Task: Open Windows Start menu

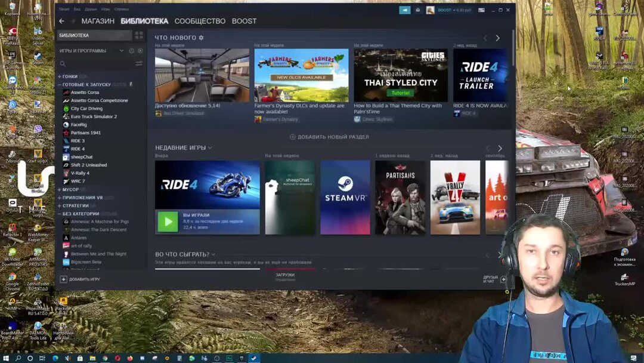Action: [6, 358]
